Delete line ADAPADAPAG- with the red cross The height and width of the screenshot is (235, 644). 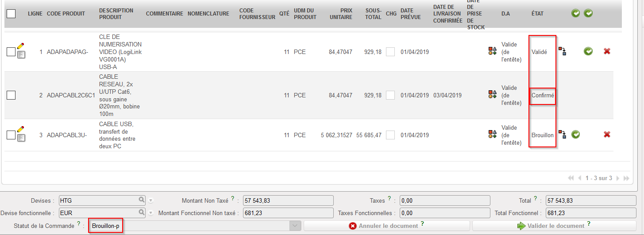[x=607, y=51]
